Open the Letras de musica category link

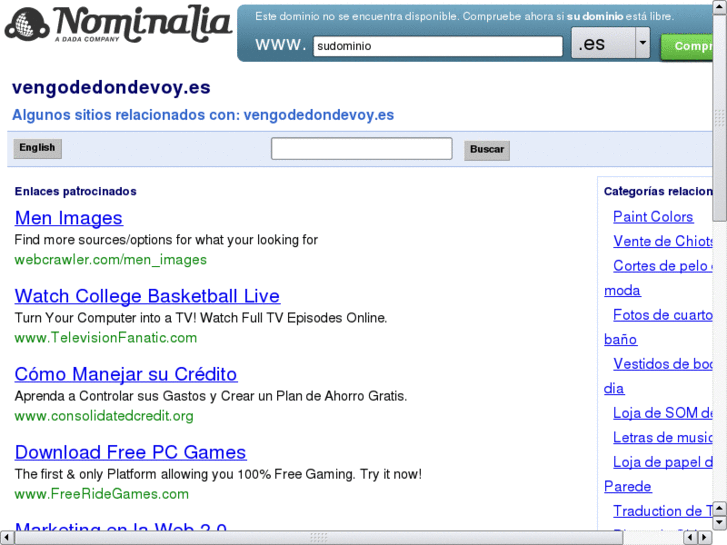(663, 437)
